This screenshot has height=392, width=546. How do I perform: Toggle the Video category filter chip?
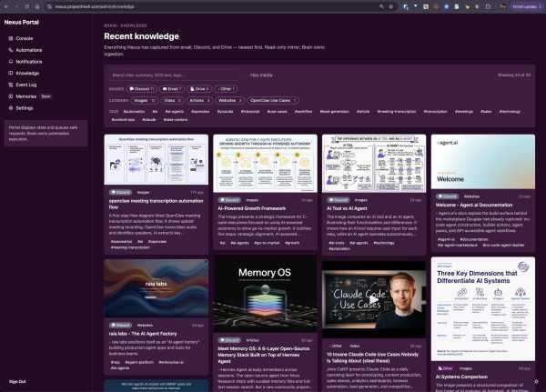[172, 100]
